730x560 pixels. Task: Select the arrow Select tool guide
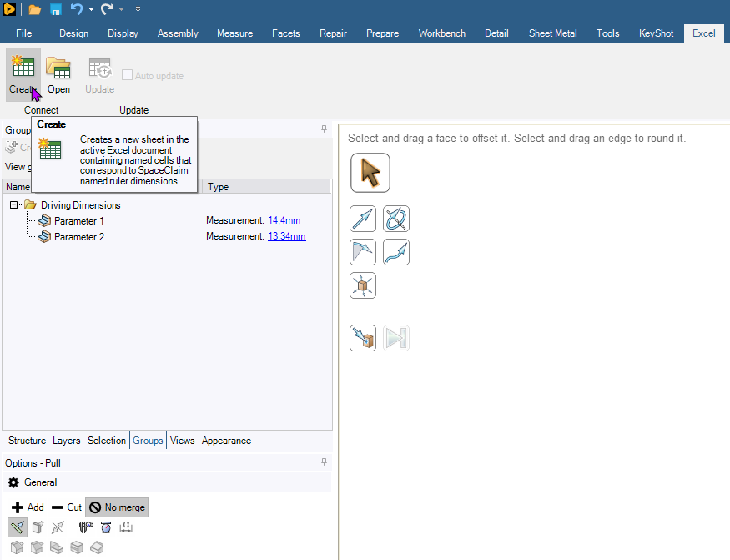click(x=370, y=173)
